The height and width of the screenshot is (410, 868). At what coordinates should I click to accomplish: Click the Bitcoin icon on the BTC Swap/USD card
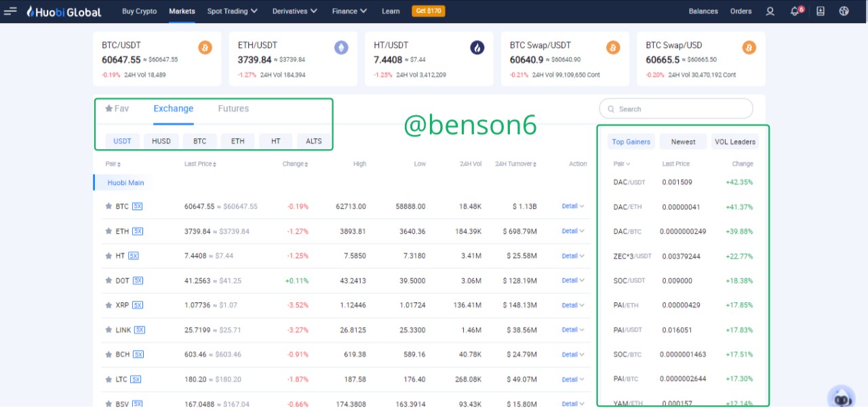[749, 47]
